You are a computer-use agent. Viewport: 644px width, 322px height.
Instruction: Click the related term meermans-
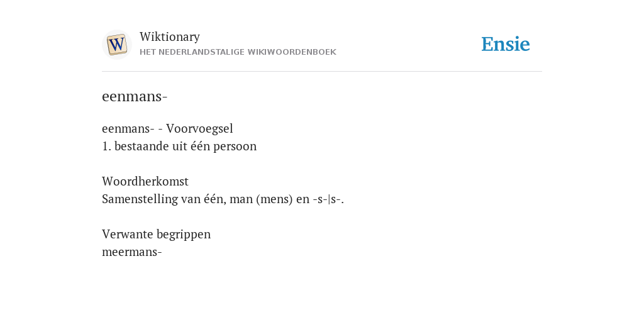click(132, 252)
